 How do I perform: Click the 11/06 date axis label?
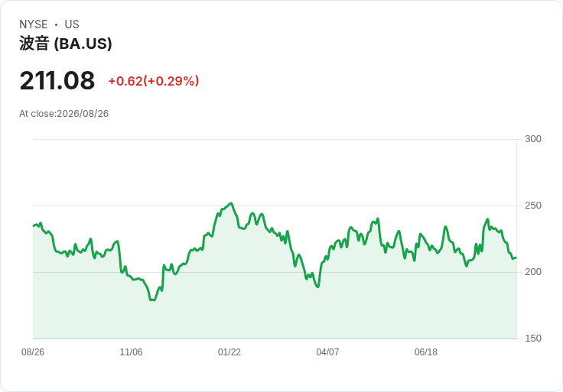(131, 352)
